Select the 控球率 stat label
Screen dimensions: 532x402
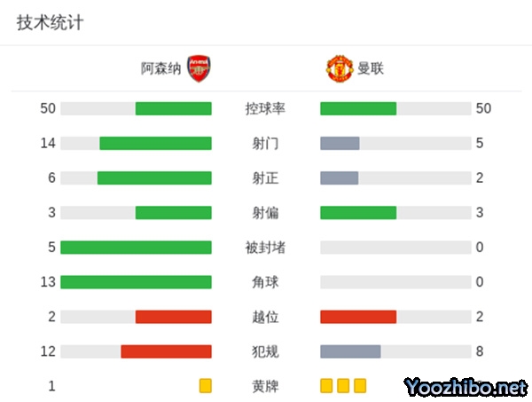265,109
